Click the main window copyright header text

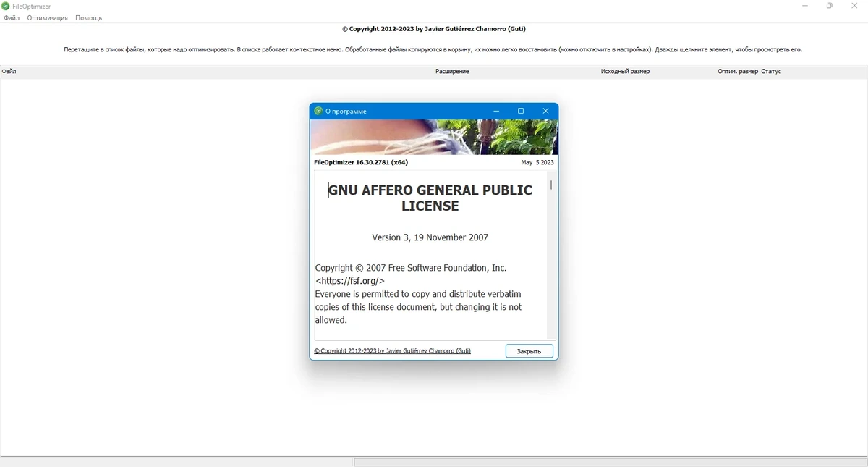(434, 29)
